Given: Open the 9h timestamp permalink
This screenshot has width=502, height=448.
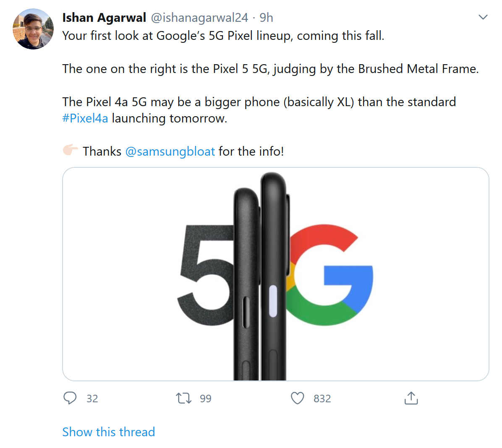Looking at the screenshot, I should point(266,18).
